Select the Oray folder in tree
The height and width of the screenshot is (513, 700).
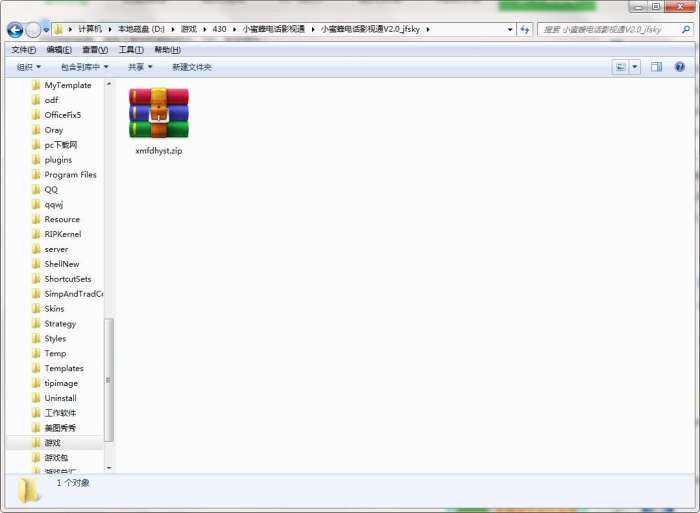point(47,130)
